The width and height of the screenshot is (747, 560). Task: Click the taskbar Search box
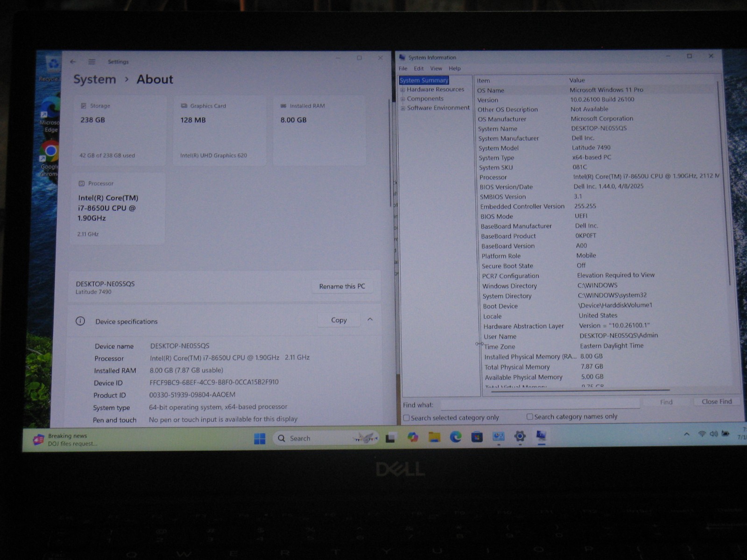[325, 438]
